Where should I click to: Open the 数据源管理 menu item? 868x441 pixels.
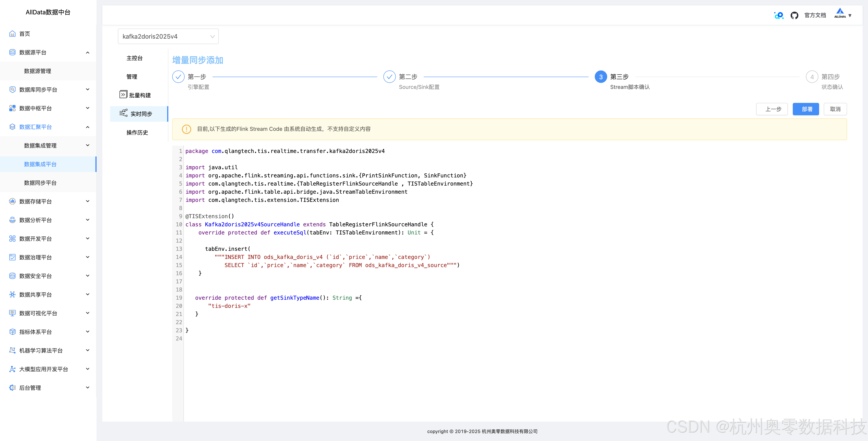coord(48,71)
